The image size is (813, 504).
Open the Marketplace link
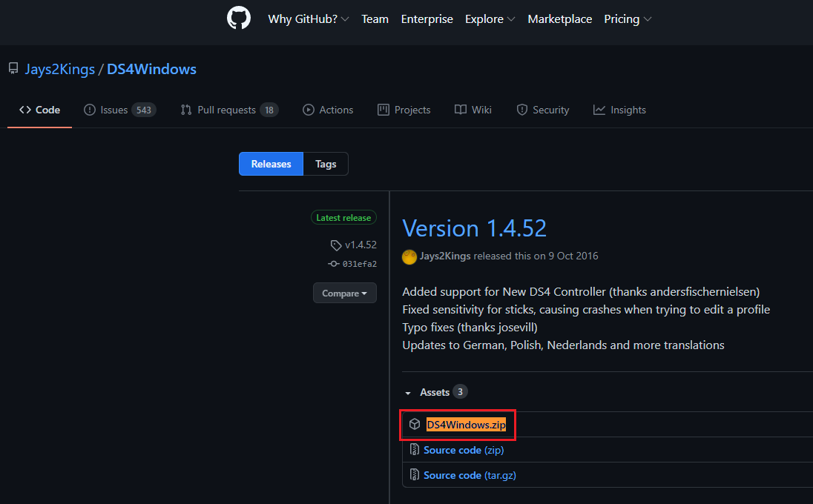[559, 19]
